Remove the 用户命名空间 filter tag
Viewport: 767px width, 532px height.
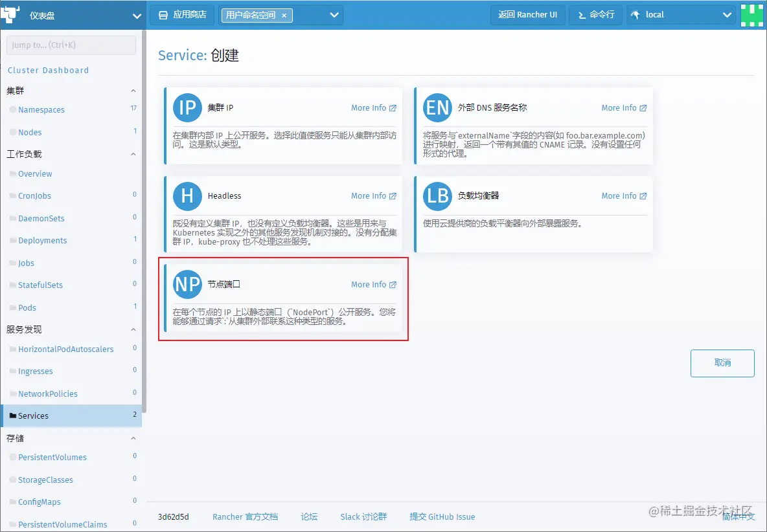pos(284,16)
